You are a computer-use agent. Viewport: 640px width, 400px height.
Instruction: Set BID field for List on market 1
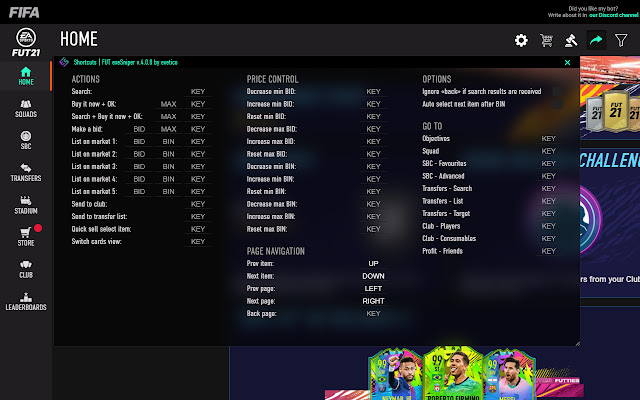pyautogui.click(x=139, y=142)
